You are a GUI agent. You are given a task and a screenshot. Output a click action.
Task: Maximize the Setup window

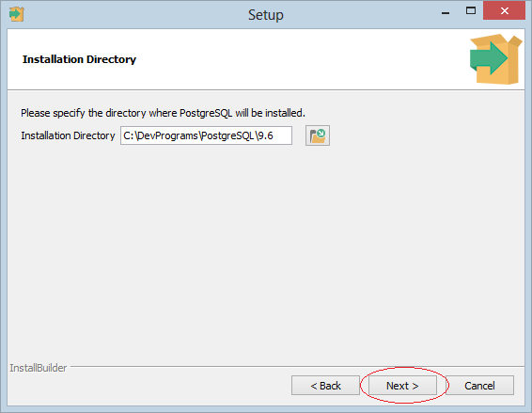pos(471,11)
